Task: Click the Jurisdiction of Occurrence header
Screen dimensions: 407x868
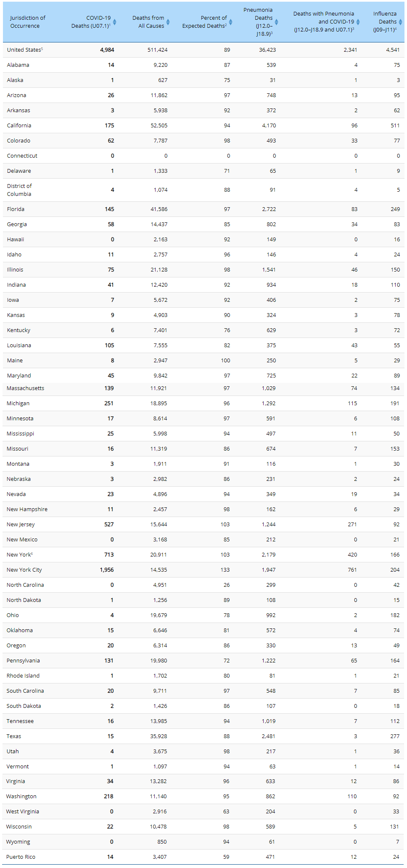Action: 28,22
